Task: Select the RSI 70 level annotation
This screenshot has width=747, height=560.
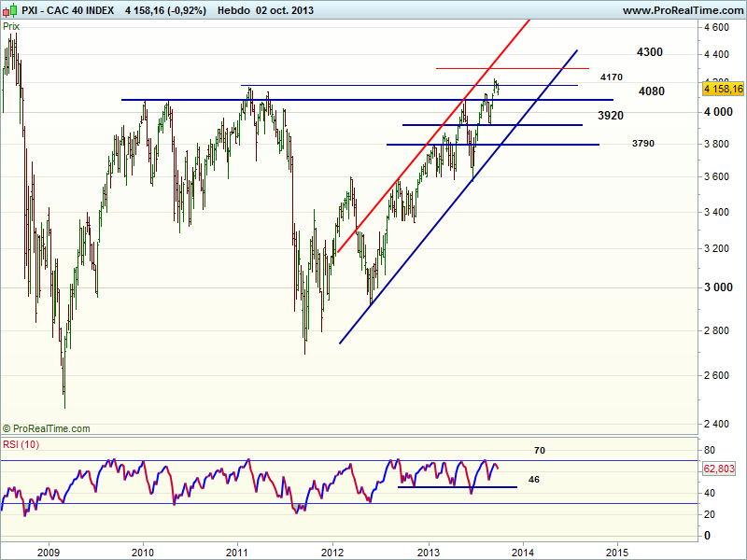Action: 540,451
